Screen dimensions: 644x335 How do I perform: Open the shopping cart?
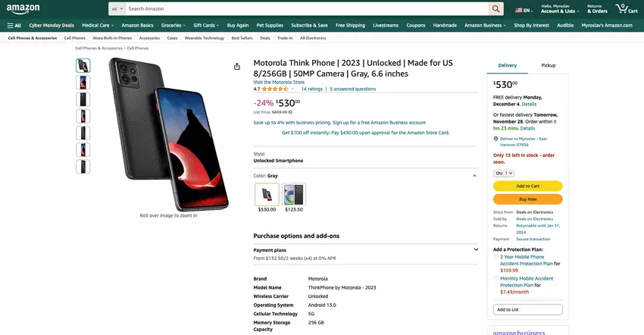(x=627, y=9)
